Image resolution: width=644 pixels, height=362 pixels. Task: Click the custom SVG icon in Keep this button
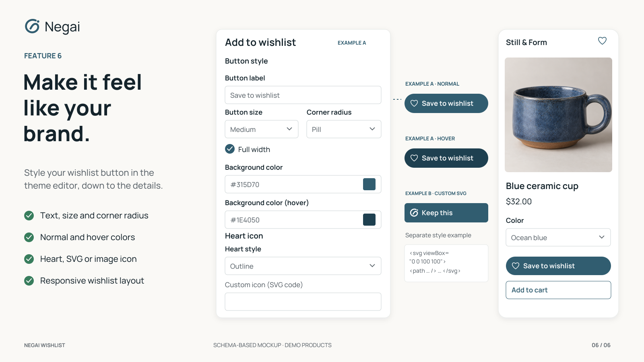tap(414, 213)
